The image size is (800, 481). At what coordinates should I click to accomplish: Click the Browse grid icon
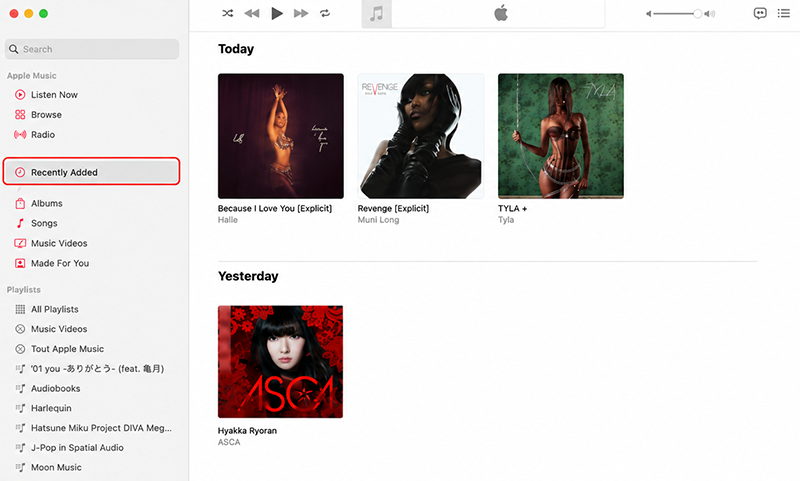pyautogui.click(x=20, y=114)
